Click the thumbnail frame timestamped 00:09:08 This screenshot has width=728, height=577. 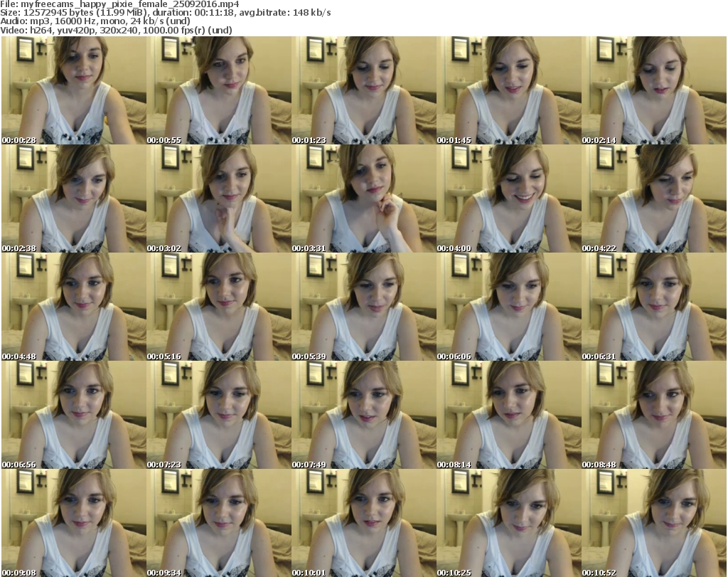click(x=74, y=523)
